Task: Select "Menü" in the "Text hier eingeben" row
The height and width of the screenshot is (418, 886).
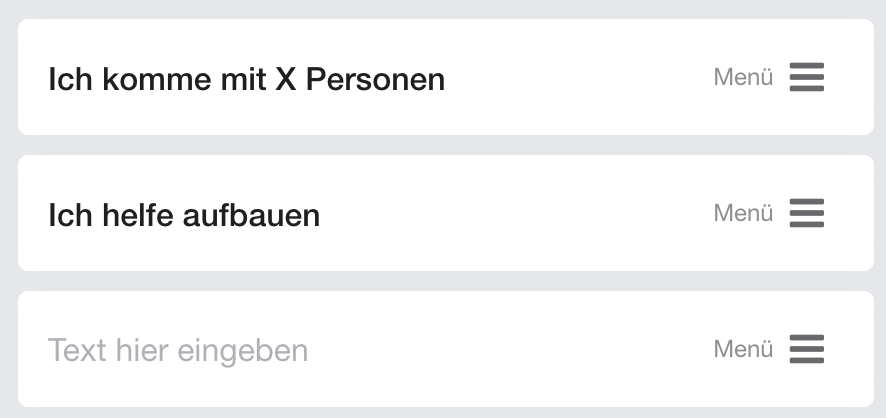Action: click(x=743, y=349)
